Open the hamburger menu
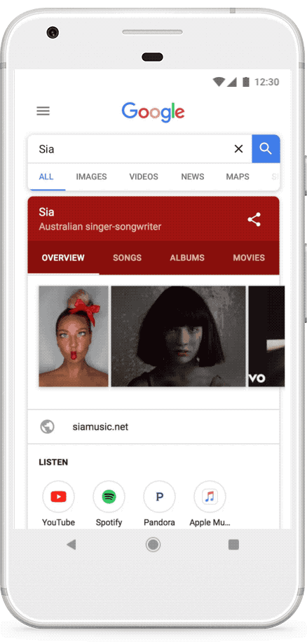Viewport: 307px width, 644px height. click(x=43, y=111)
